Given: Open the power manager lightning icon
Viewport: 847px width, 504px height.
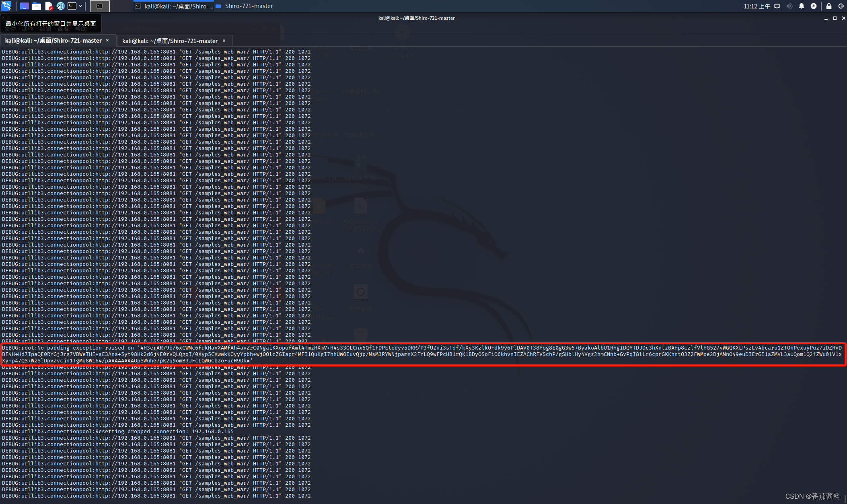Looking at the screenshot, I should pos(814,6).
